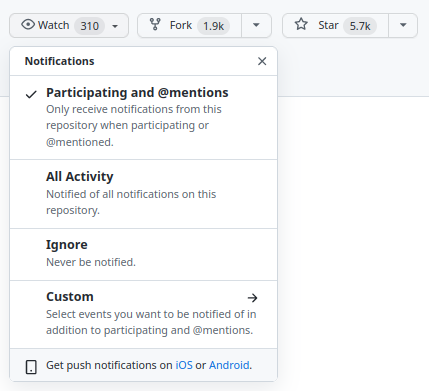429x391 pixels.
Task: Click the 310 watchers count
Action: [x=90, y=26]
